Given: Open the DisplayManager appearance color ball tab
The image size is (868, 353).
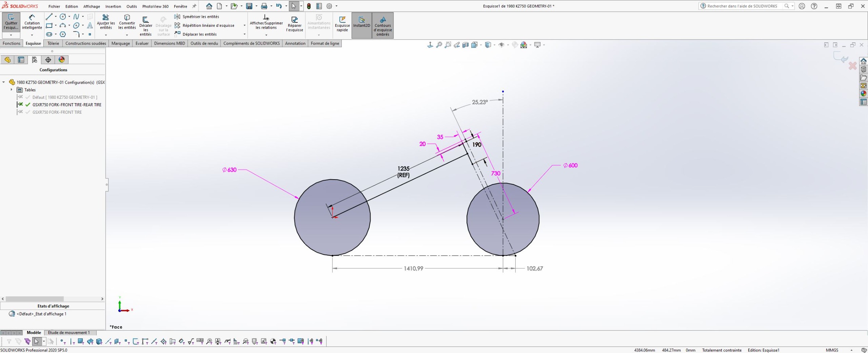Looking at the screenshot, I should pyautogui.click(x=62, y=60).
